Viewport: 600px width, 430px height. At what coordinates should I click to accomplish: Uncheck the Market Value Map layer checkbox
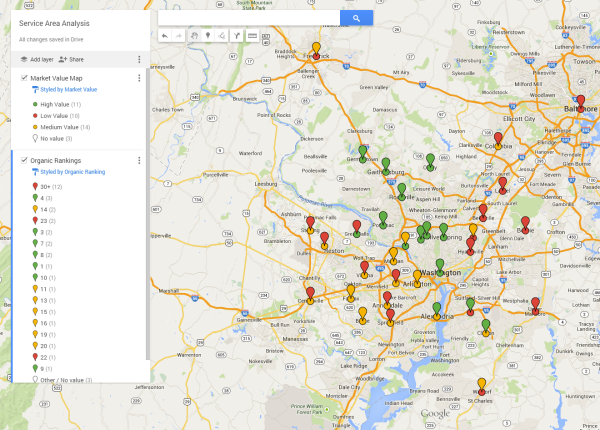tap(24, 78)
